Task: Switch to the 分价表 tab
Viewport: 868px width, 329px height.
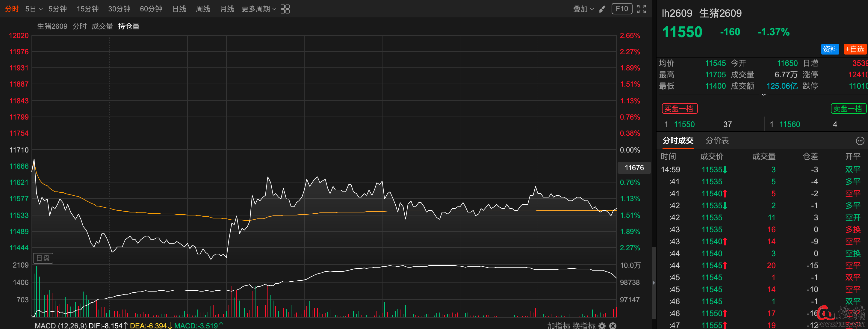Action: 717,141
